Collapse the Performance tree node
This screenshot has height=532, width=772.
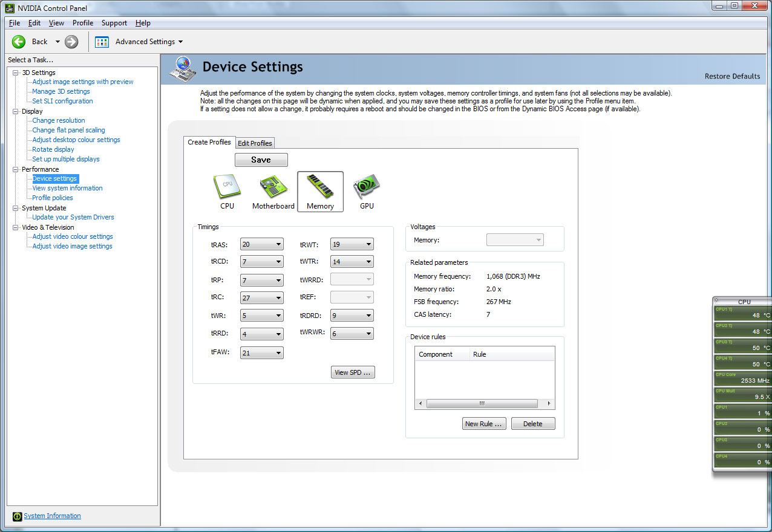tap(16, 169)
